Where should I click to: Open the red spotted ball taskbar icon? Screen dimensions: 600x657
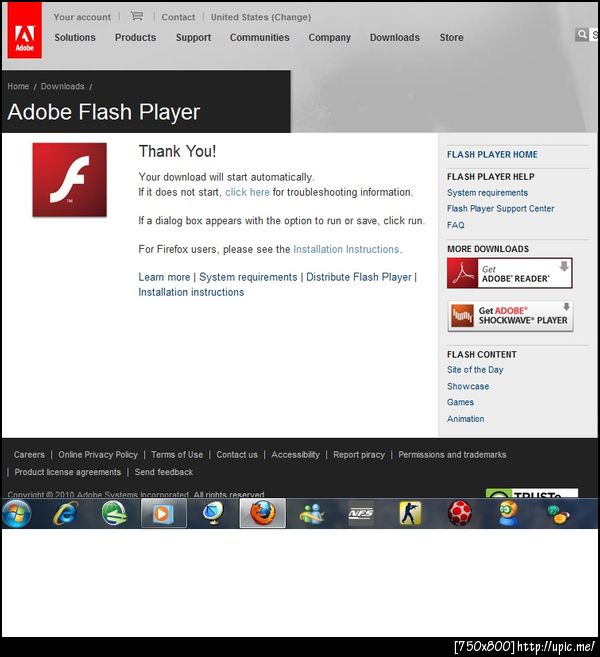pos(460,513)
